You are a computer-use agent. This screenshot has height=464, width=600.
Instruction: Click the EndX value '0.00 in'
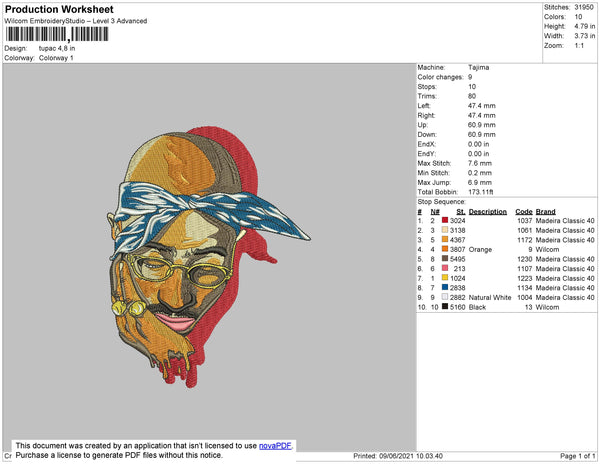tap(478, 144)
